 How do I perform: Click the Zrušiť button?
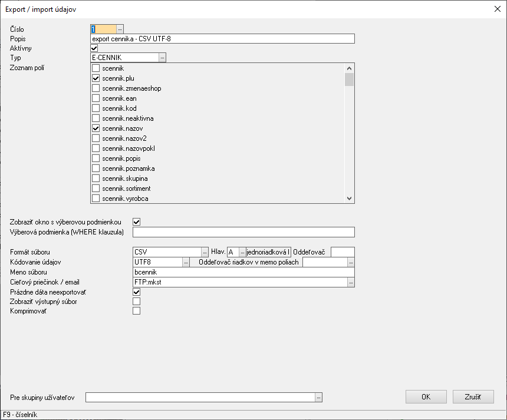pyautogui.click(x=472, y=397)
